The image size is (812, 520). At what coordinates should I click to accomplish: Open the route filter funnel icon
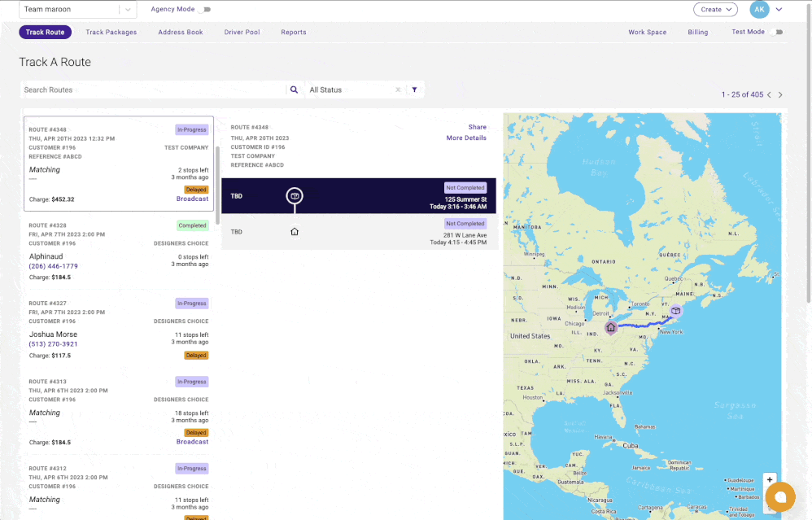414,90
